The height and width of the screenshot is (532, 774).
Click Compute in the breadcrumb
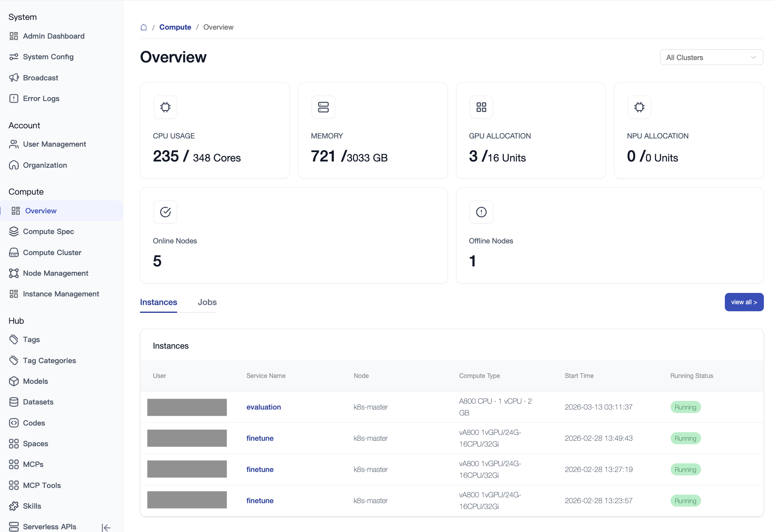pyautogui.click(x=175, y=27)
